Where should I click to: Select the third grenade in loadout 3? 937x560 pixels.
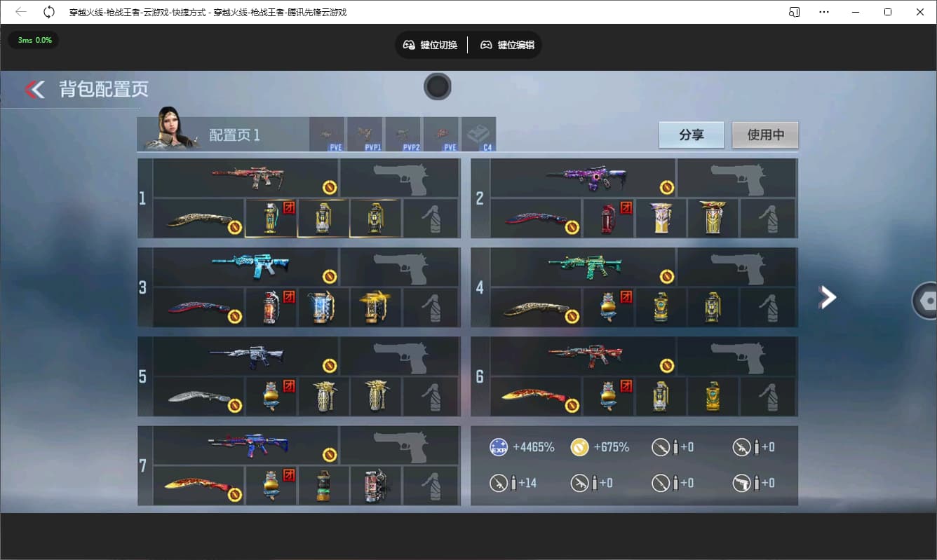point(376,308)
